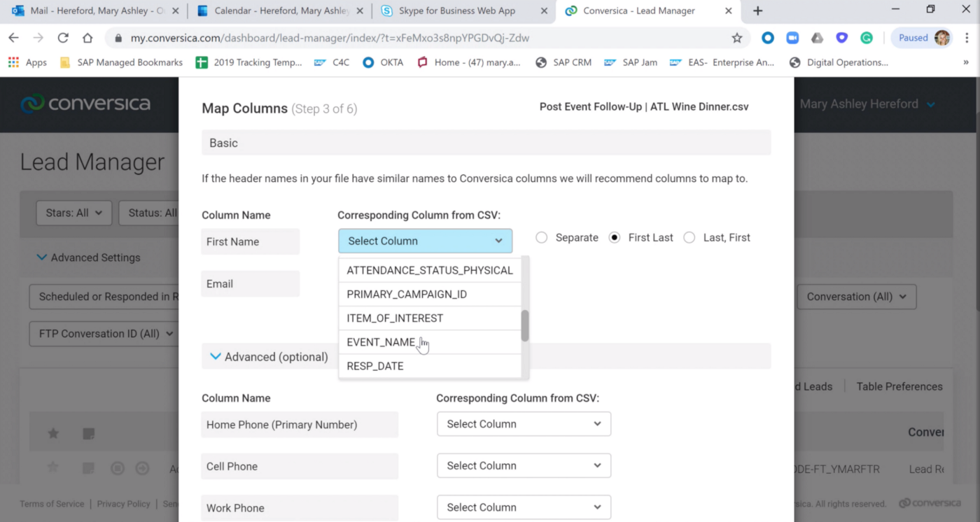This screenshot has width=980, height=522.
Task: Choose PRIMARY_CAMPAIGN_ID from list
Action: (x=430, y=295)
